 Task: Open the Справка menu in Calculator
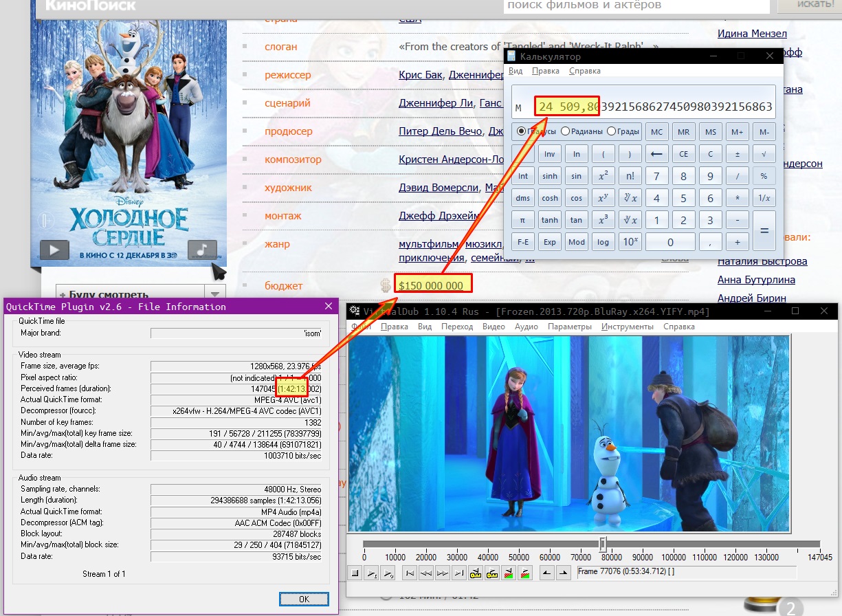585,71
